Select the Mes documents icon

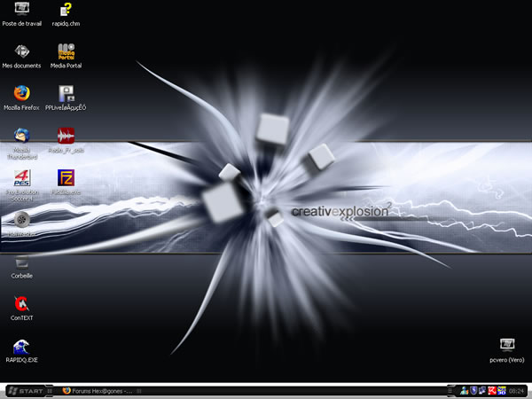[22, 51]
